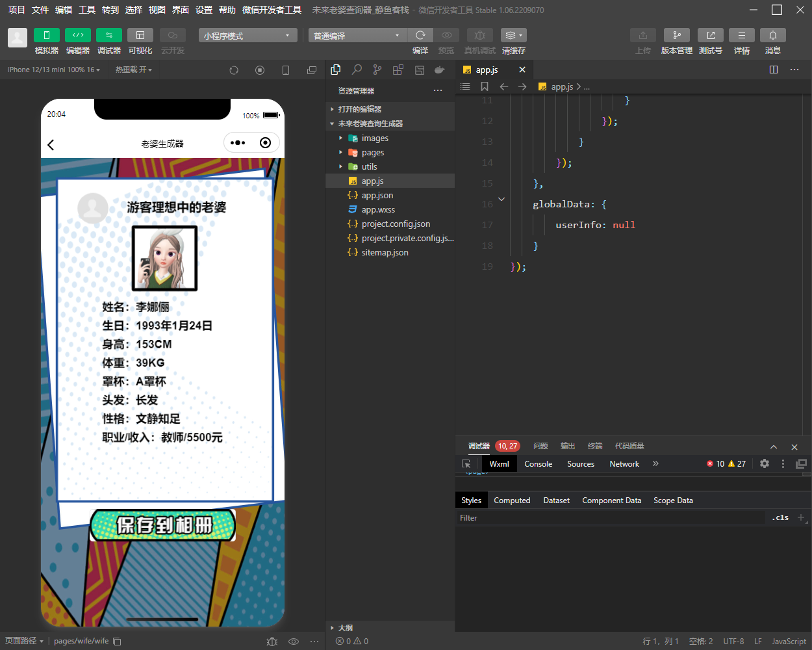Click the Compile (编译) refresh icon
Viewport: 812px width, 650px height.
[420, 35]
